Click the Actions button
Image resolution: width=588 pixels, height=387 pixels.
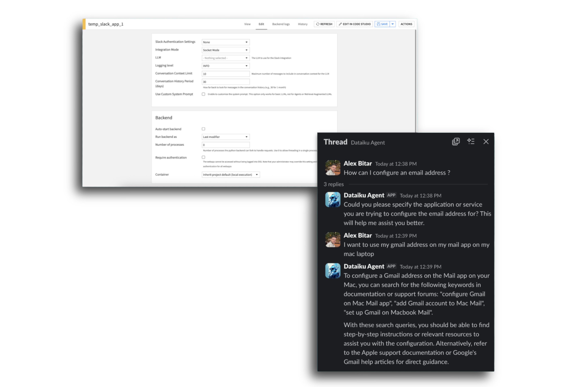406,24
